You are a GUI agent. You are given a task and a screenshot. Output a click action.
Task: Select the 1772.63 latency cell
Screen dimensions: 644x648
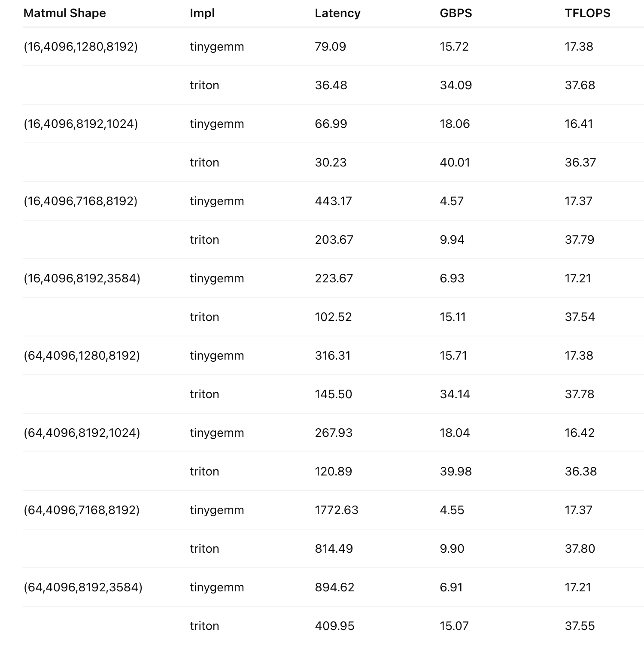pyautogui.click(x=336, y=510)
